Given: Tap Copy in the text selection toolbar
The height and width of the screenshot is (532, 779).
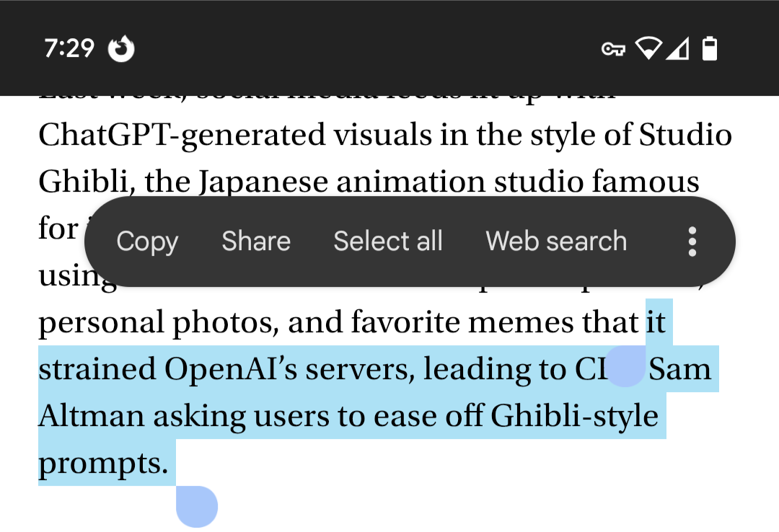Looking at the screenshot, I should pyautogui.click(x=147, y=241).
